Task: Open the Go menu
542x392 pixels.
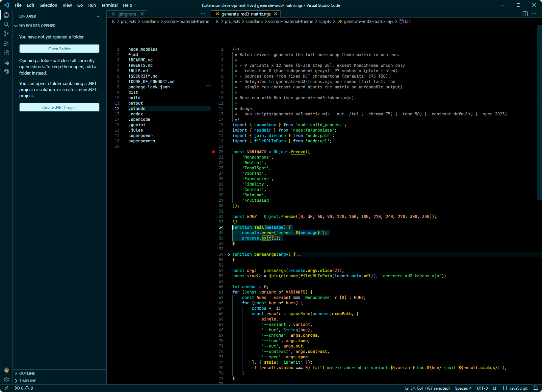Action: coord(80,5)
